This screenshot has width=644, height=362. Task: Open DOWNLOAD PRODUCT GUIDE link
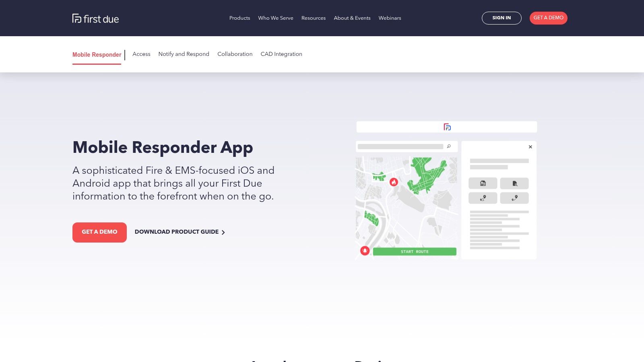click(177, 232)
